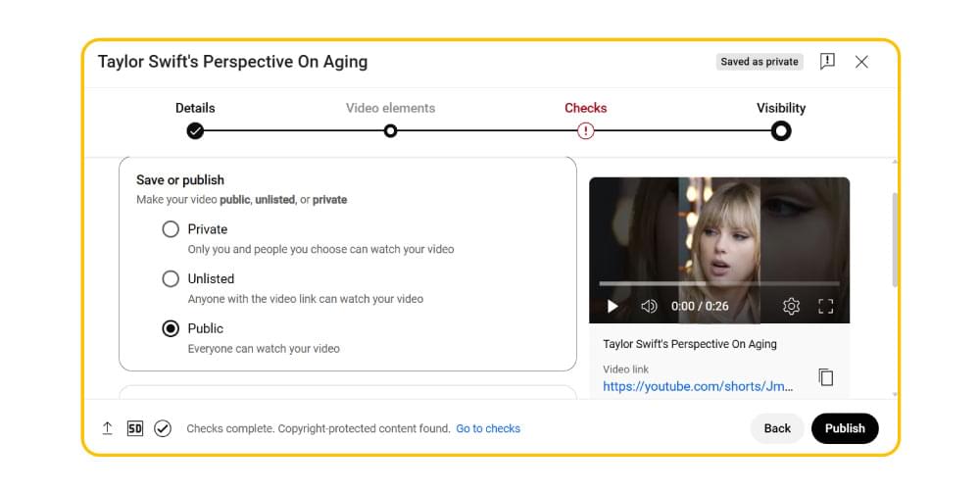This screenshot has height=494, width=980.
Task: Select the Private radio button
Action: [x=171, y=228]
